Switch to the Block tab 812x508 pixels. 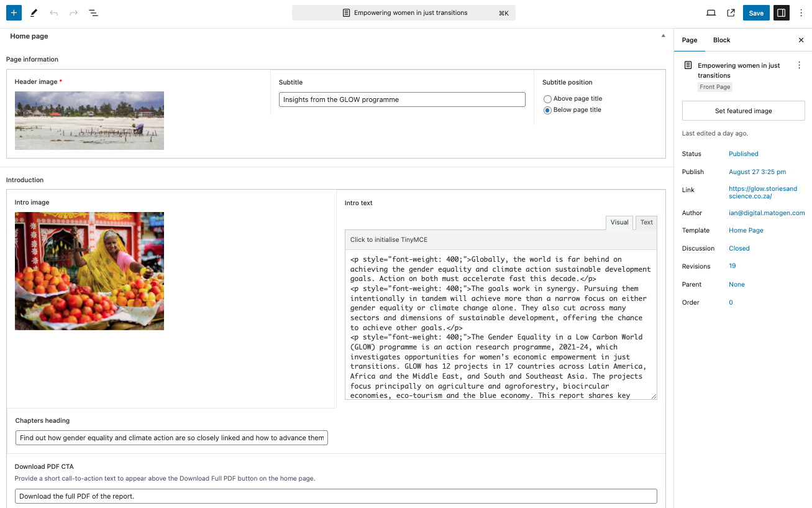coord(721,40)
